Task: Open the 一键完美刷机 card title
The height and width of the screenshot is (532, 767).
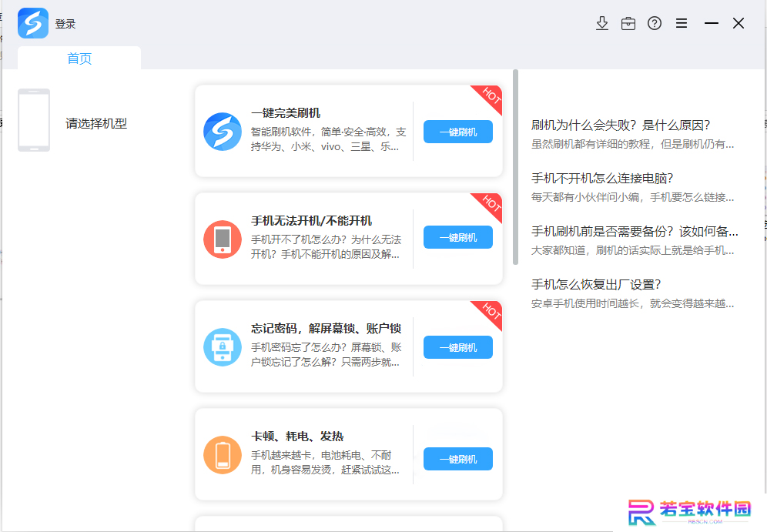Action: [286, 113]
